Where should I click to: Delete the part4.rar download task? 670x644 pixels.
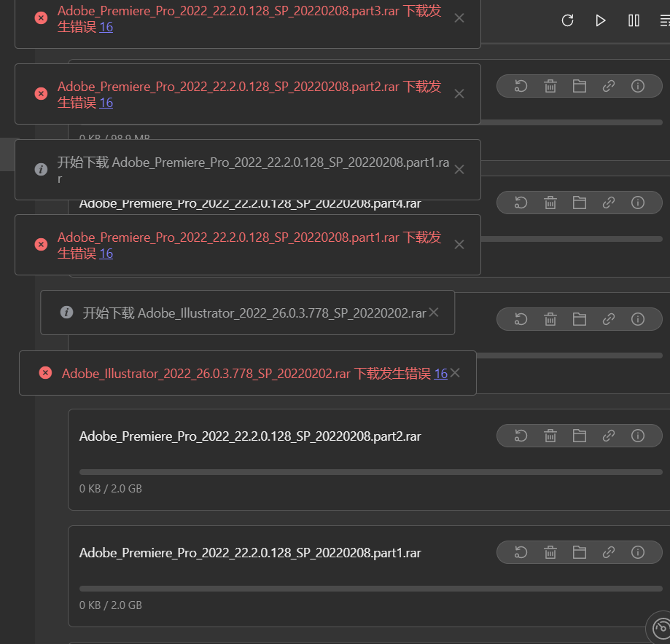tap(550, 203)
